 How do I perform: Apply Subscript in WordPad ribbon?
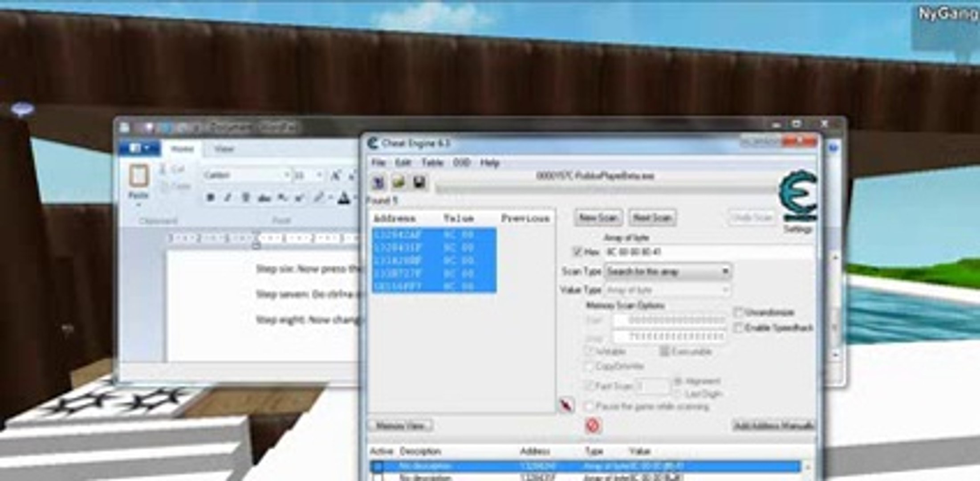pyautogui.click(x=282, y=198)
